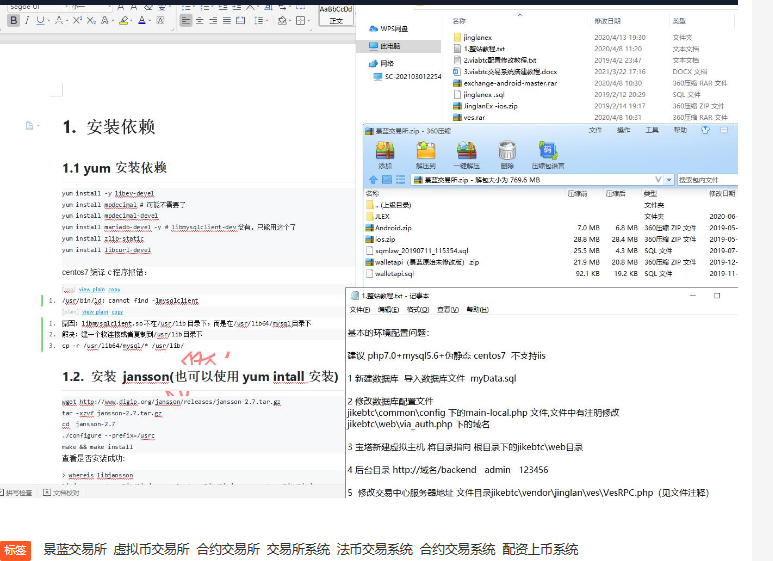Switch to list view in 360压缩

point(400,179)
